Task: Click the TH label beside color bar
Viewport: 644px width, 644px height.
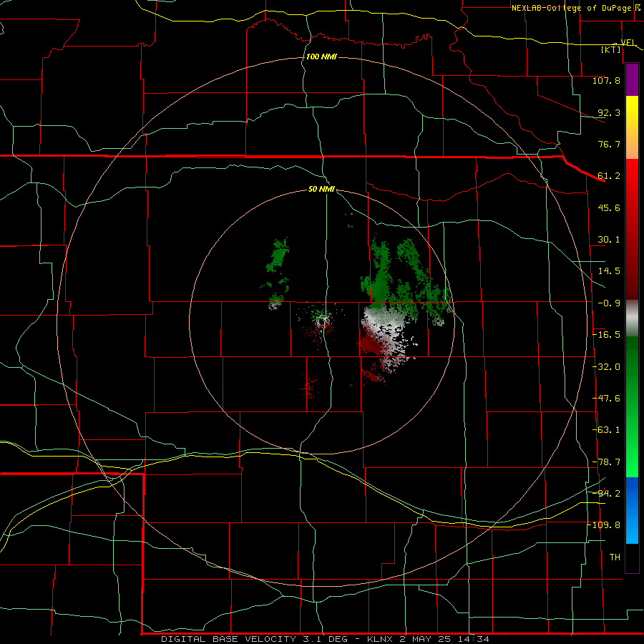Action: [x=615, y=557]
